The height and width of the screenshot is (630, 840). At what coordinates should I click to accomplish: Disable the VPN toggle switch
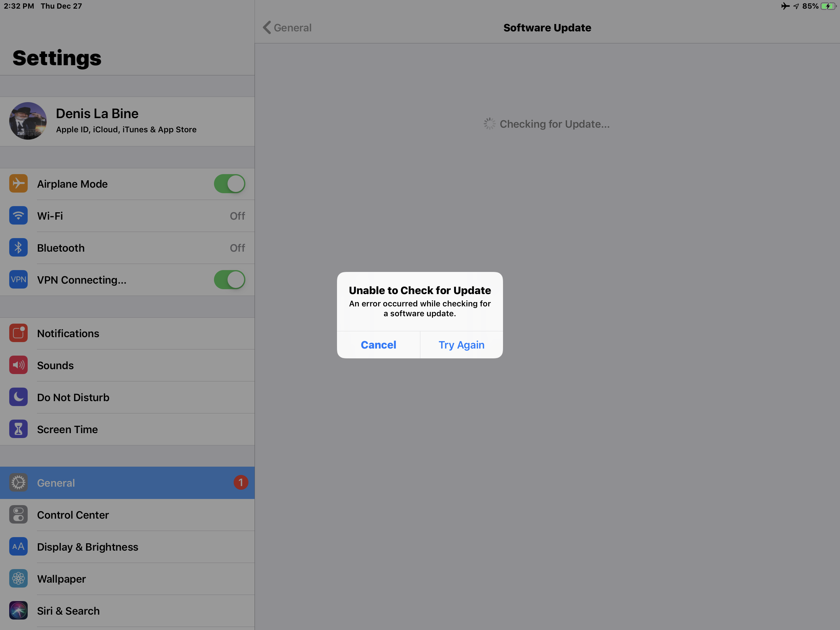pyautogui.click(x=229, y=280)
